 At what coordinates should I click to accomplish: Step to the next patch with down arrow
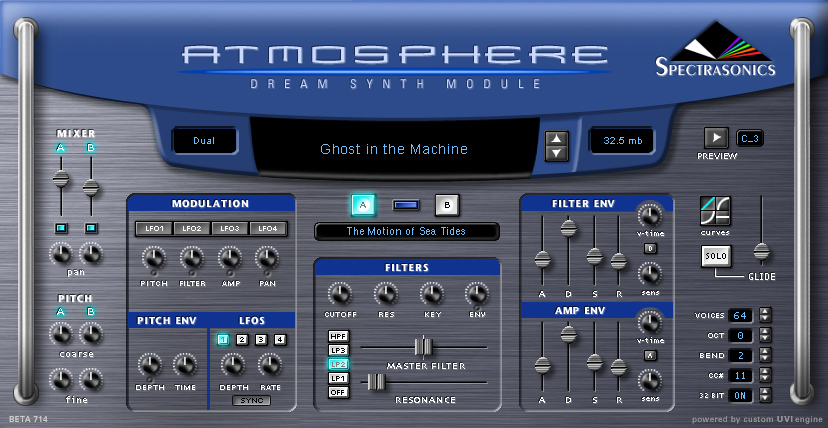557,153
